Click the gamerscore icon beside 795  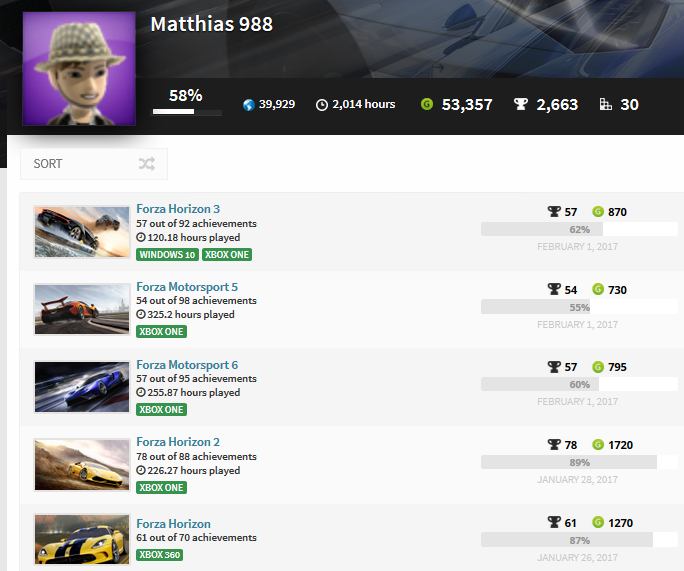pos(598,367)
